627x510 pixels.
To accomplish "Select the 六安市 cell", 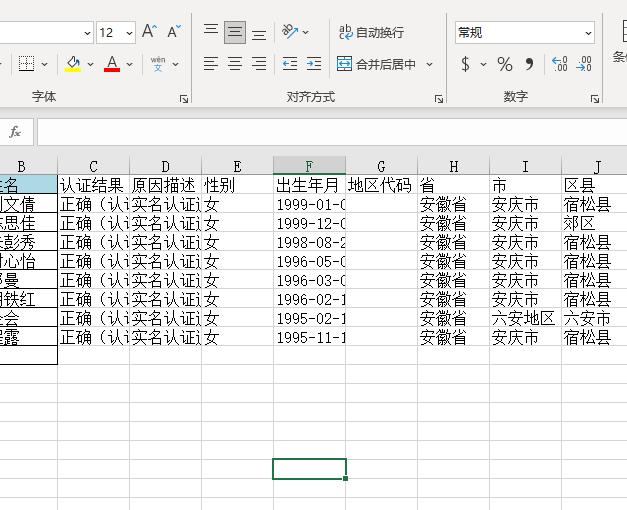I will pyautogui.click(x=594, y=318).
